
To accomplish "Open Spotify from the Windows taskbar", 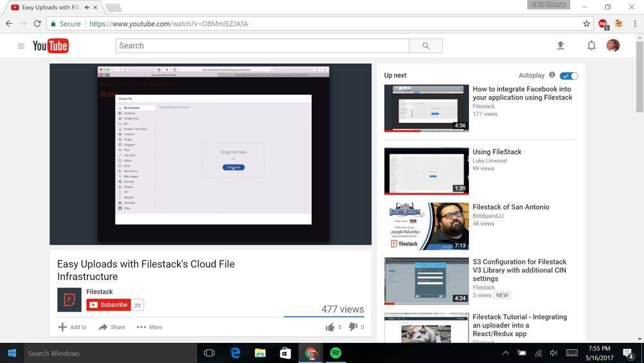I will [x=335, y=353].
